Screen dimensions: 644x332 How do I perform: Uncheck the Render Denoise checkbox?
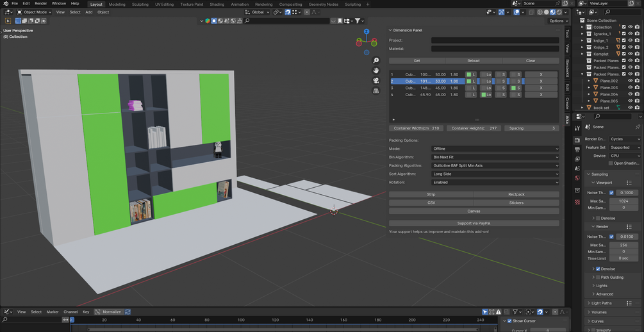tap(598, 269)
